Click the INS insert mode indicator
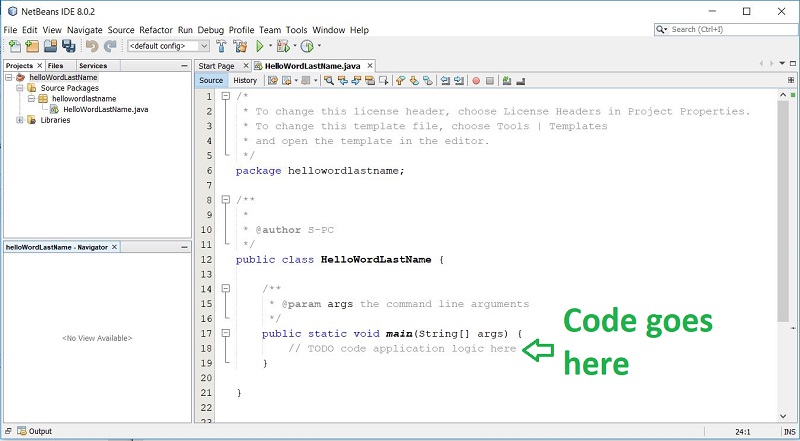Image resolution: width=800 pixels, height=441 pixels. [x=789, y=431]
